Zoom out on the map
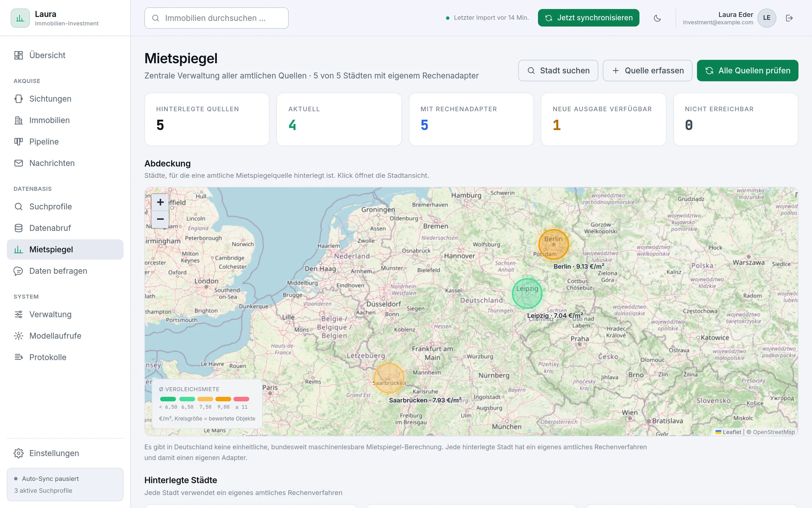Screen dimensions: 812x508 click(x=160, y=219)
